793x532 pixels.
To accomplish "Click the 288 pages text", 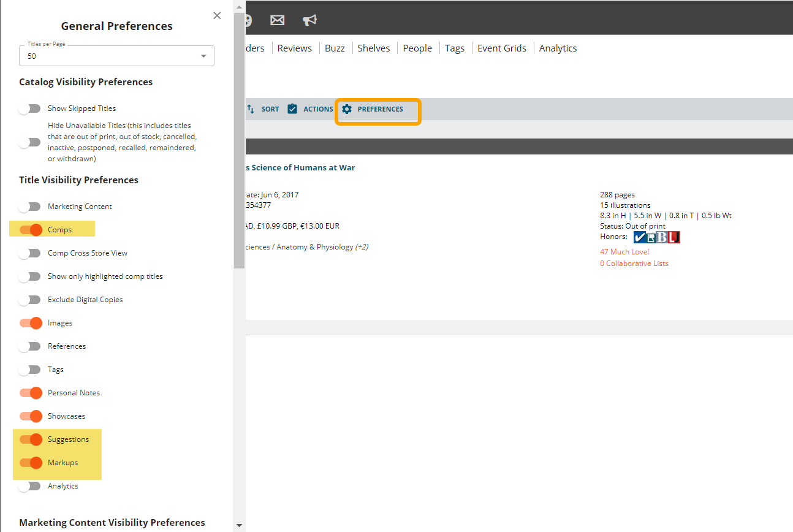I will [x=617, y=195].
